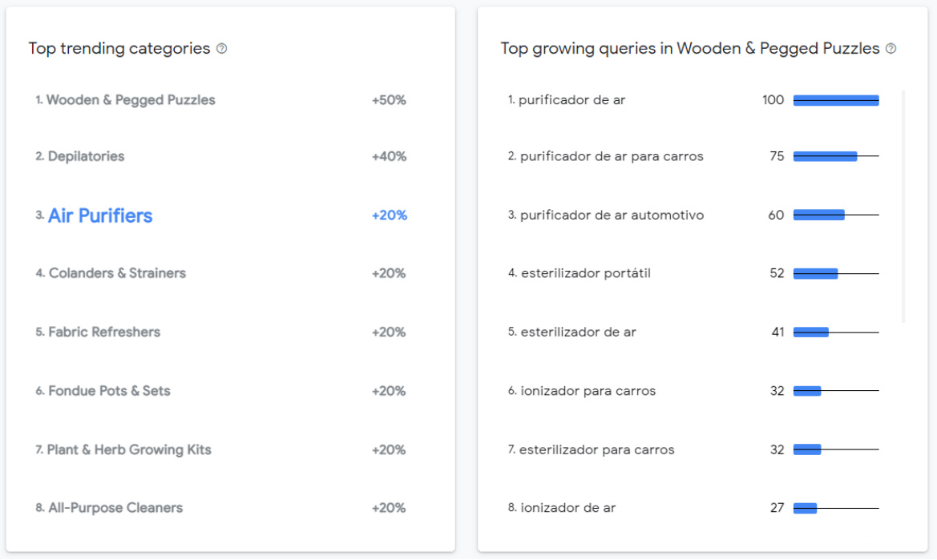
Task: Select 'esterilizador de ar' query
Action: (x=578, y=332)
